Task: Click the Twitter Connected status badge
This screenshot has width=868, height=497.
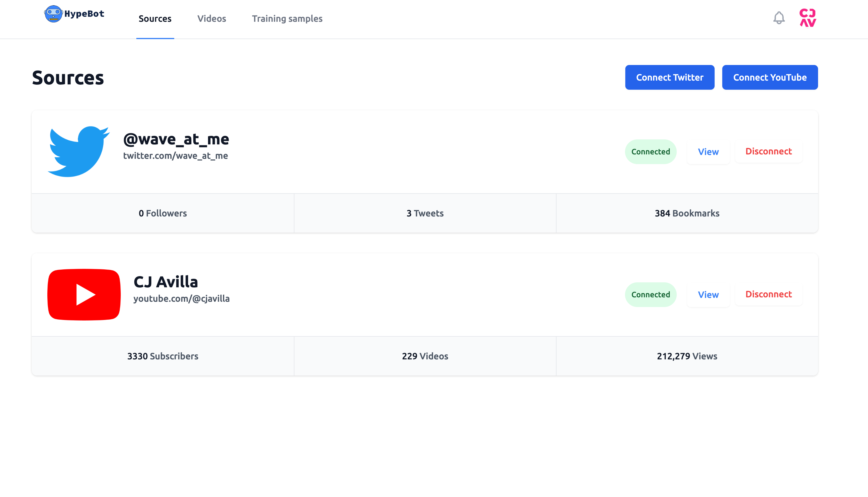Action: point(650,151)
